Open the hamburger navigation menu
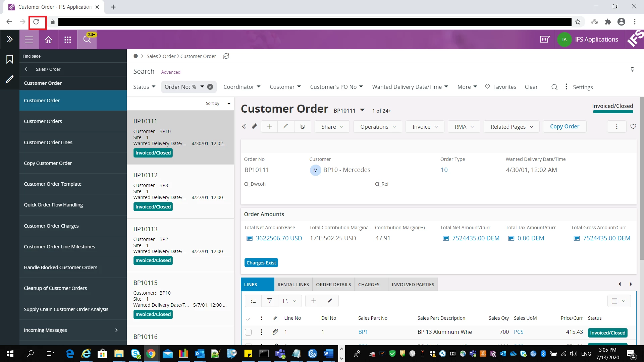Viewport: 644px width, 362px height. point(29,40)
